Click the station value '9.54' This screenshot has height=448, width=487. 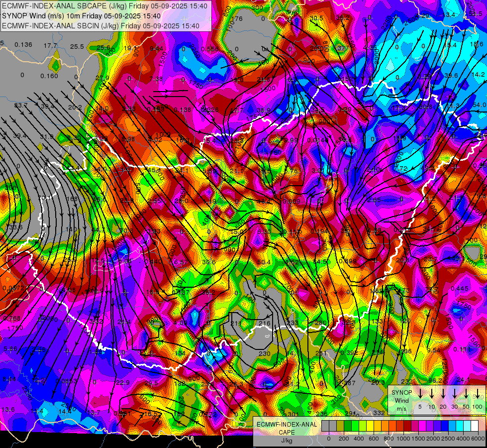pos(434,351)
